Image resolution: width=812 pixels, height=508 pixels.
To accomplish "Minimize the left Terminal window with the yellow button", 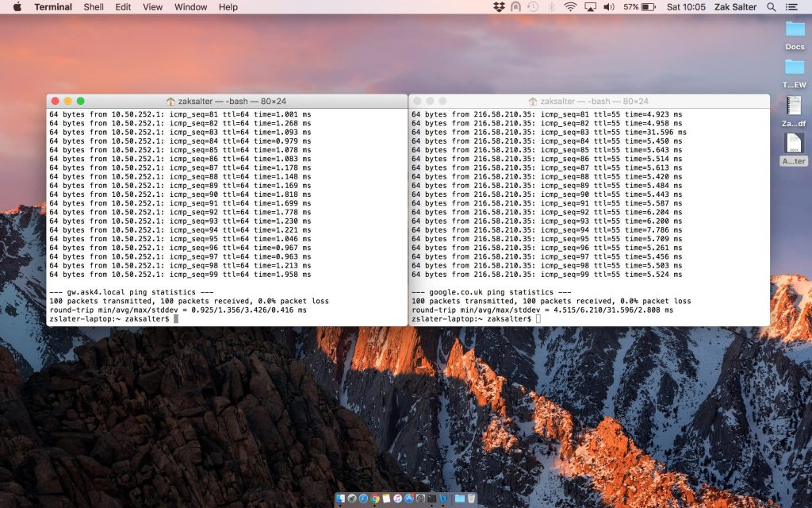I will coord(67,101).
